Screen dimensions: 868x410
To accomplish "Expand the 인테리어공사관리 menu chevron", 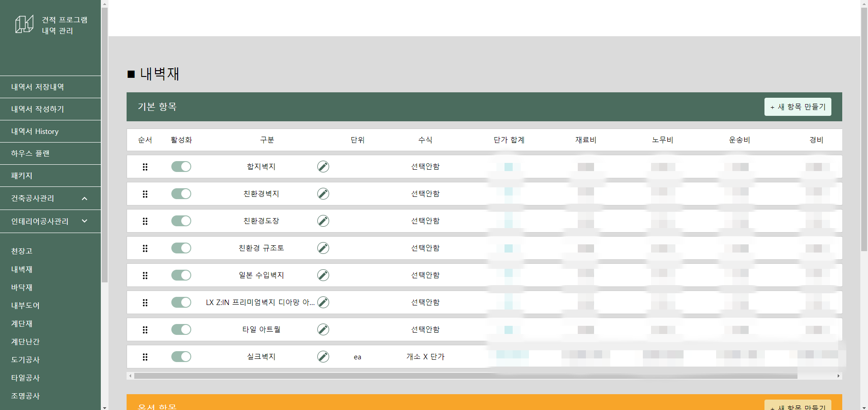I will coord(85,221).
